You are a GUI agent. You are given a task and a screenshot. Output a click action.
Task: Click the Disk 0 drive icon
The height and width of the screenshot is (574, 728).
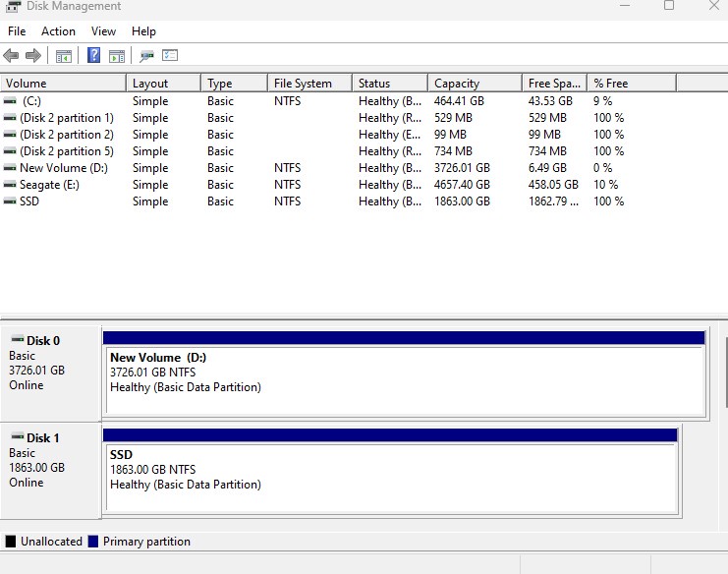point(18,339)
